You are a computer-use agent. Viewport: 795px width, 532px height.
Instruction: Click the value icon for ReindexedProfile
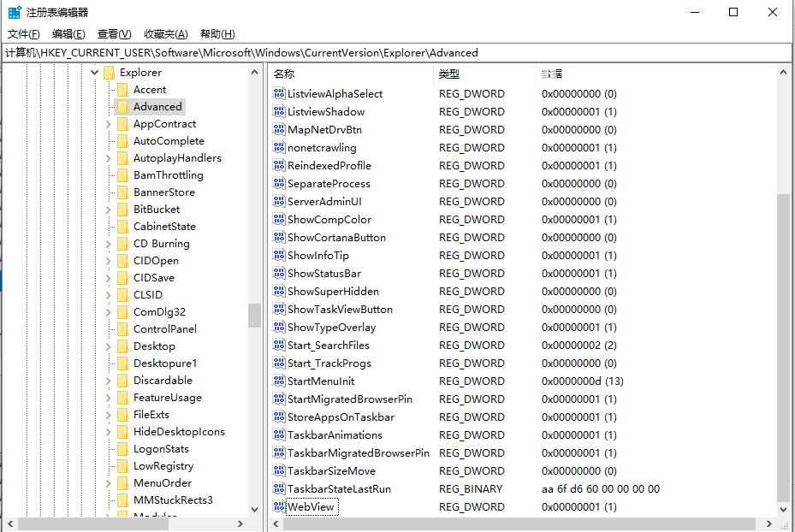[279, 165]
